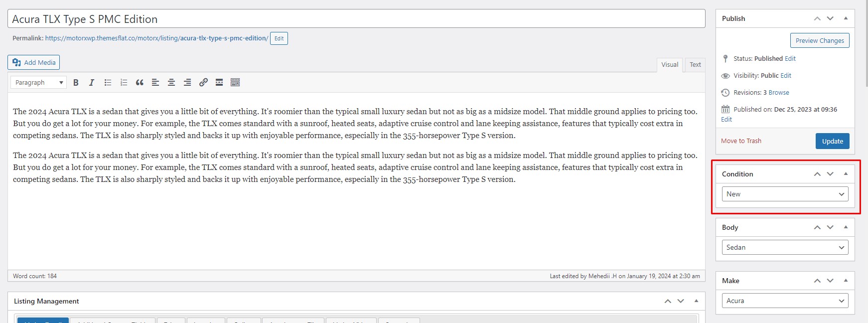
Task: Switch to the Text editor tab
Action: click(x=695, y=65)
